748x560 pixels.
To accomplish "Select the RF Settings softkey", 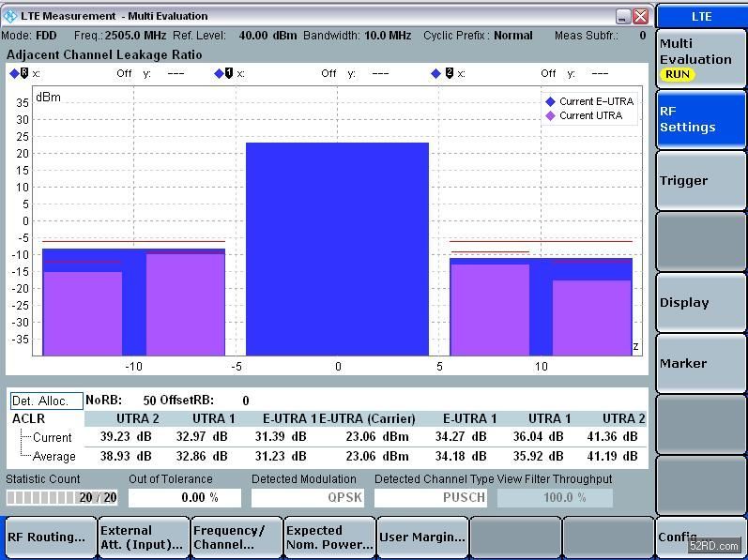I will (x=701, y=119).
